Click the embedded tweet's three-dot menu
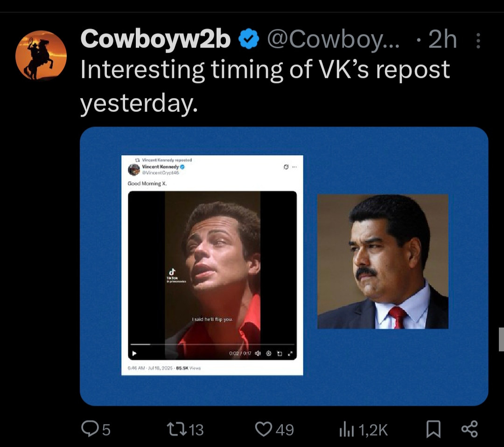Image resolution: width=504 pixels, height=447 pixels. (294, 167)
